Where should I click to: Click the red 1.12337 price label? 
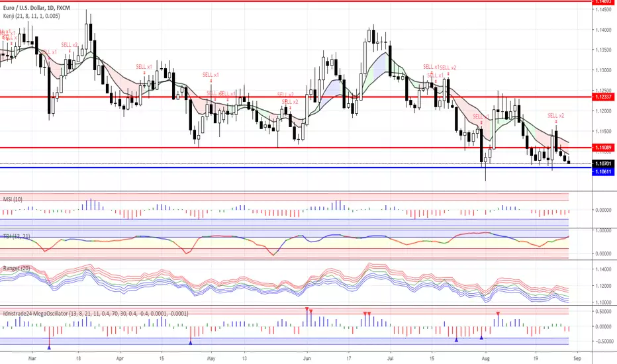(x=603, y=97)
